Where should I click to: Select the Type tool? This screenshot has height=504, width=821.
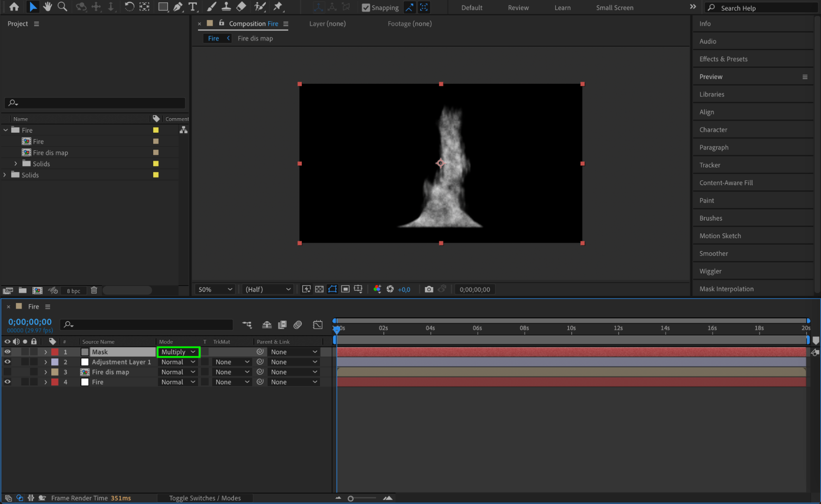(x=192, y=7)
